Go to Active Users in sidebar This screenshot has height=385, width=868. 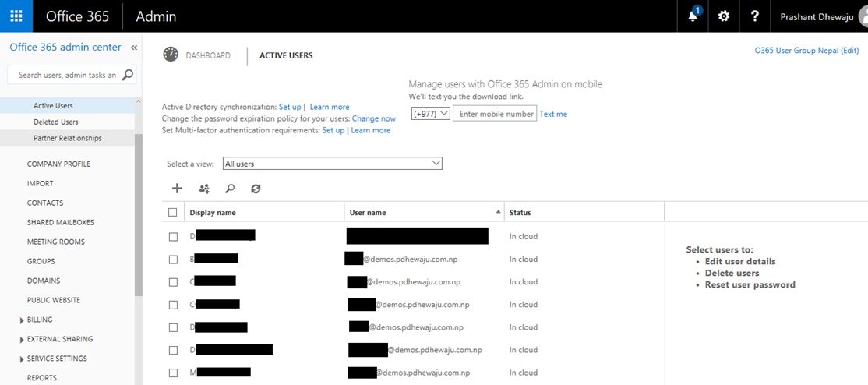click(53, 105)
